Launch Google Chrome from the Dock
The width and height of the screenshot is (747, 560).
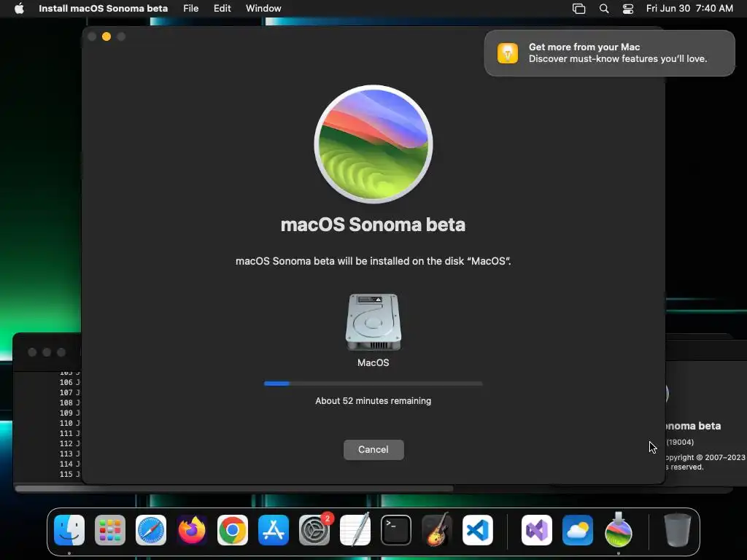click(233, 530)
